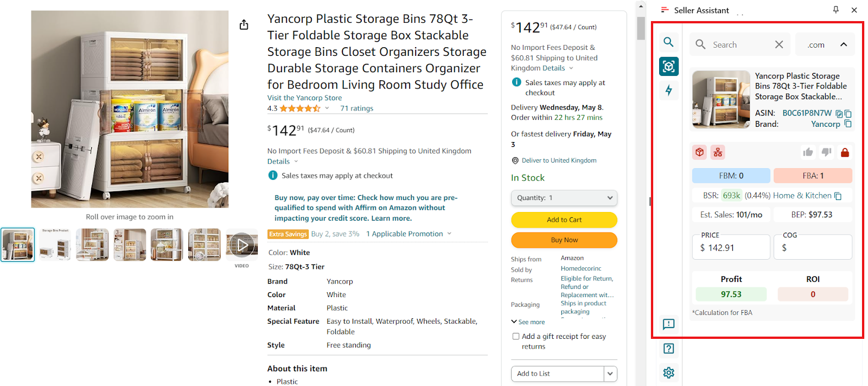Image resolution: width=868 pixels, height=386 pixels.
Task: Give the product a thumbs up
Action: pyautogui.click(x=808, y=152)
